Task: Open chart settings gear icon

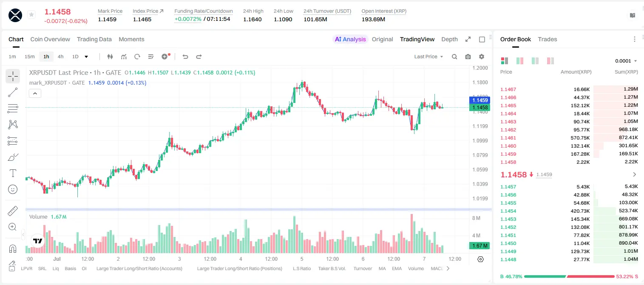Action: (482, 57)
